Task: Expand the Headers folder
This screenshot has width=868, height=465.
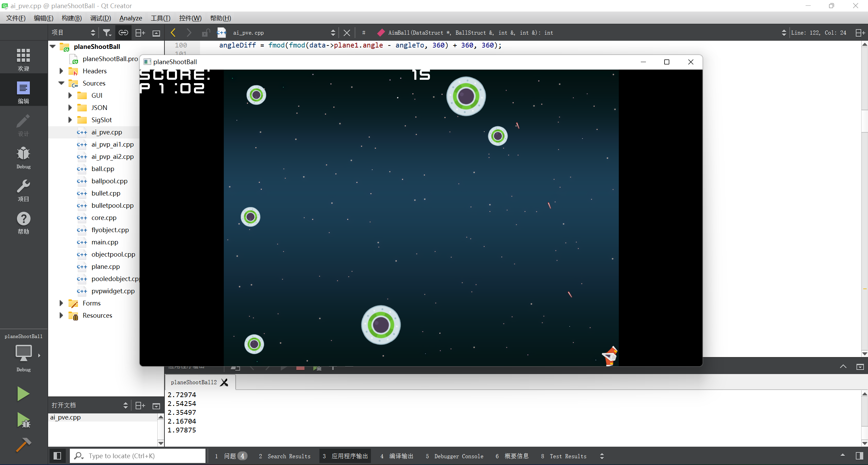Action: pos(61,71)
